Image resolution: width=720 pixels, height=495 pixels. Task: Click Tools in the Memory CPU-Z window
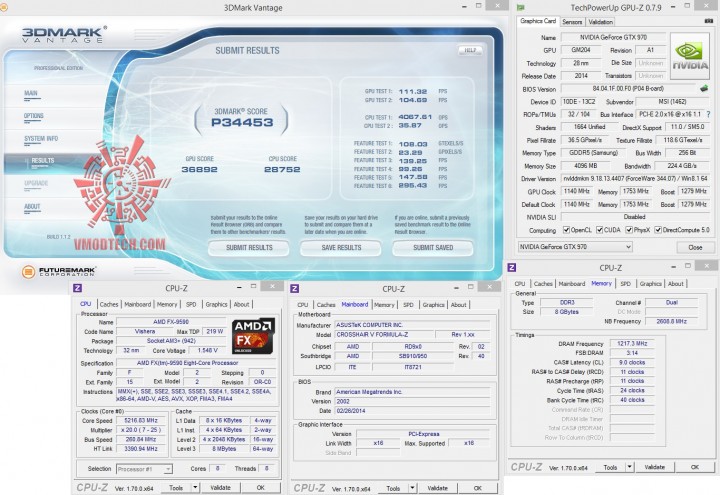tap(610, 467)
